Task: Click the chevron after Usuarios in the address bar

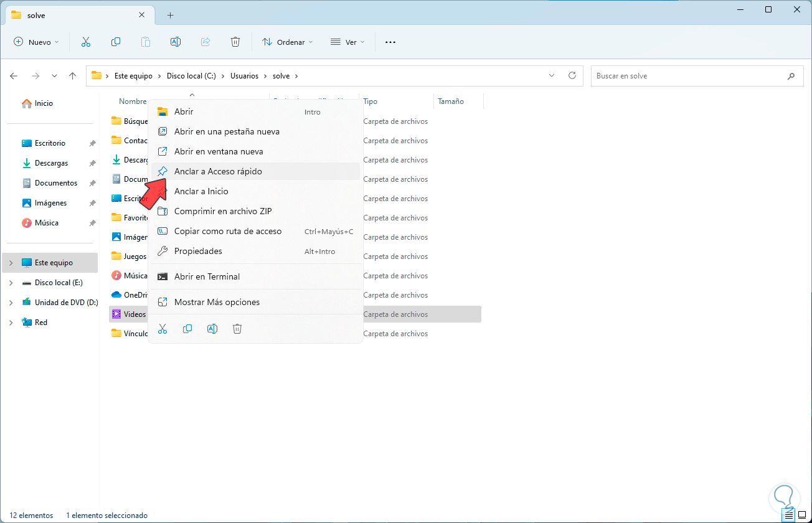Action: click(x=265, y=76)
